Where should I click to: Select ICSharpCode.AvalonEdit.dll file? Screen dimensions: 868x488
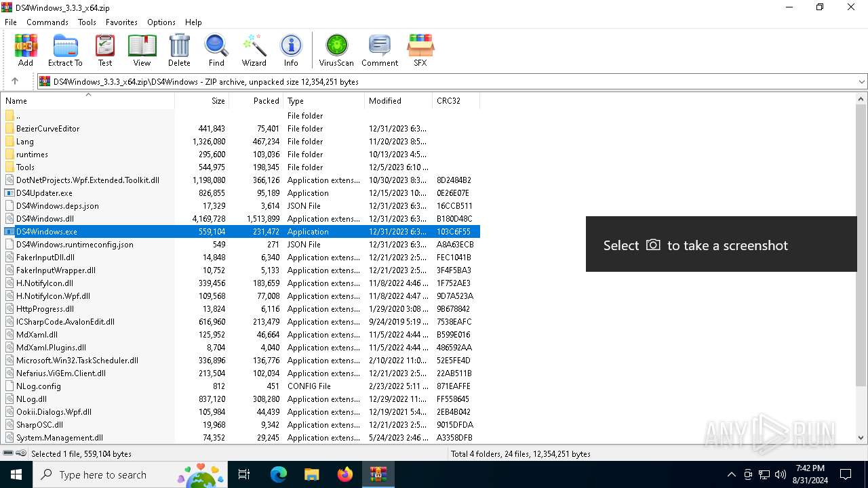(x=241, y=322)
